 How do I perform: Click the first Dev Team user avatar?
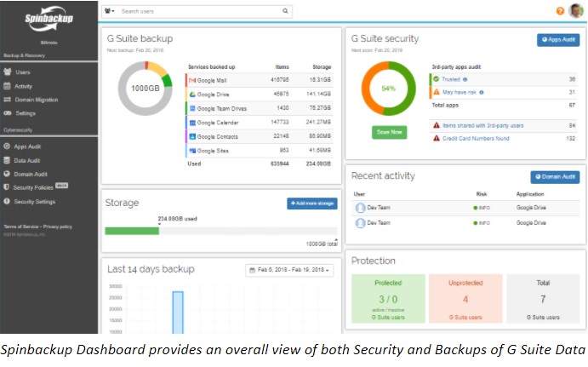(x=361, y=208)
